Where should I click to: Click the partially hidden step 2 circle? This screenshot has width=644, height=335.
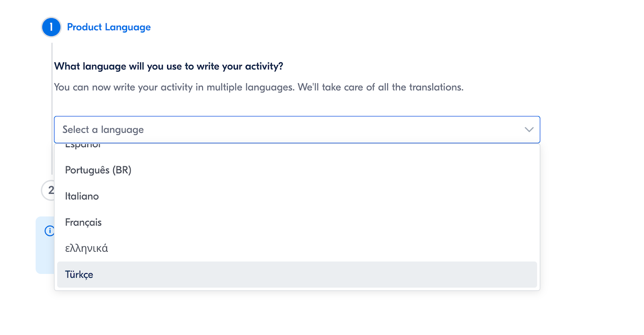(48, 190)
